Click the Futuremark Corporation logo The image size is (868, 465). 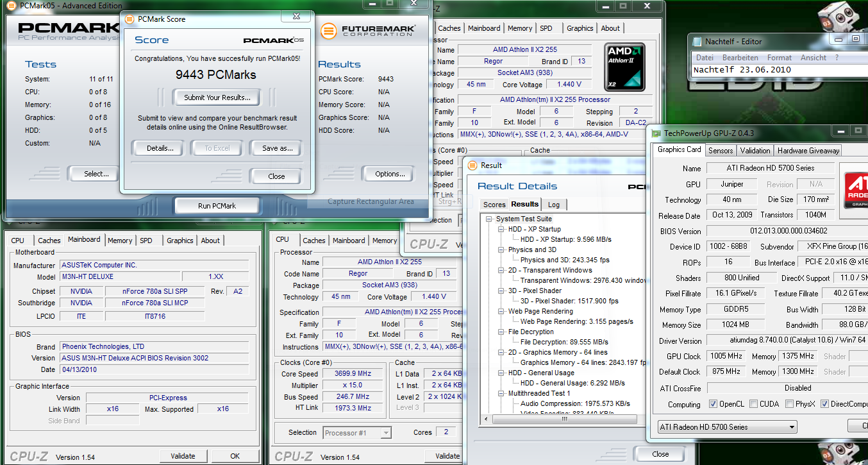click(x=368, y=31)
